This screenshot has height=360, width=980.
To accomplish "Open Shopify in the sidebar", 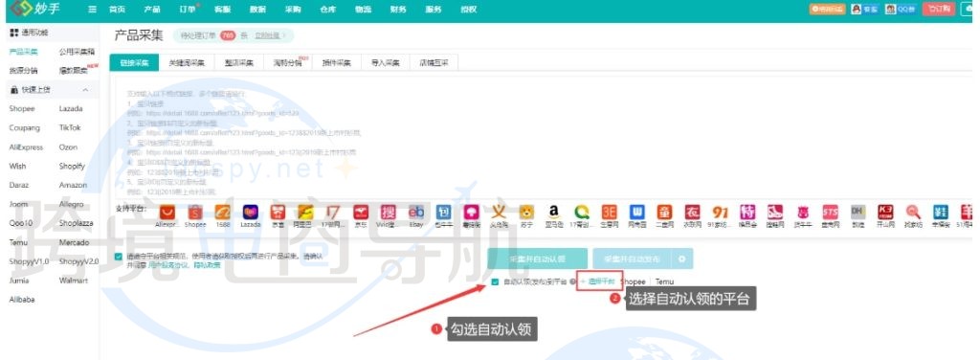I will point(72,167).
